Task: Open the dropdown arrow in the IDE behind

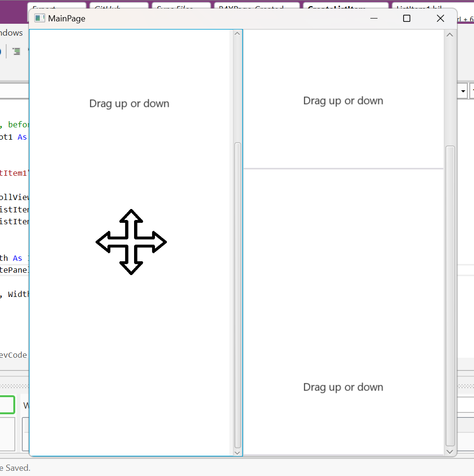Action: 463,91
